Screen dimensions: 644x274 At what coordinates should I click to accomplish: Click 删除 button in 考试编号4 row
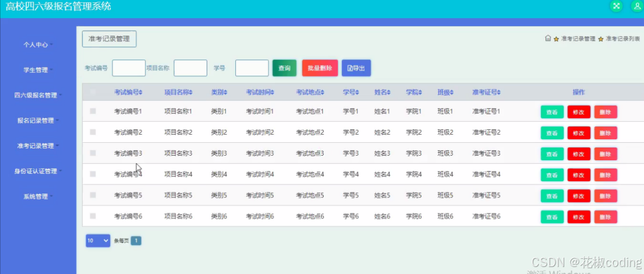606,175
